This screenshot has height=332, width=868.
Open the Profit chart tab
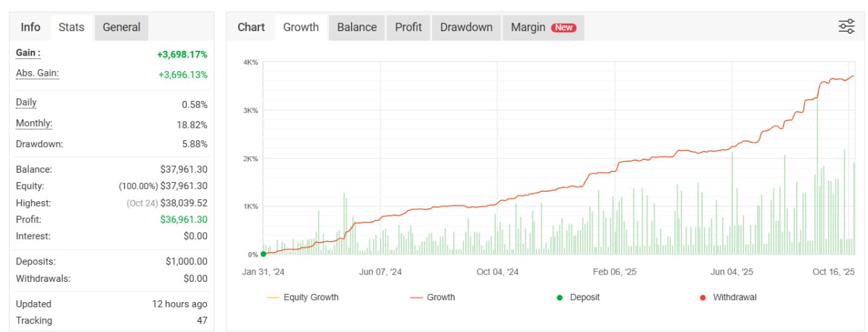408,28
